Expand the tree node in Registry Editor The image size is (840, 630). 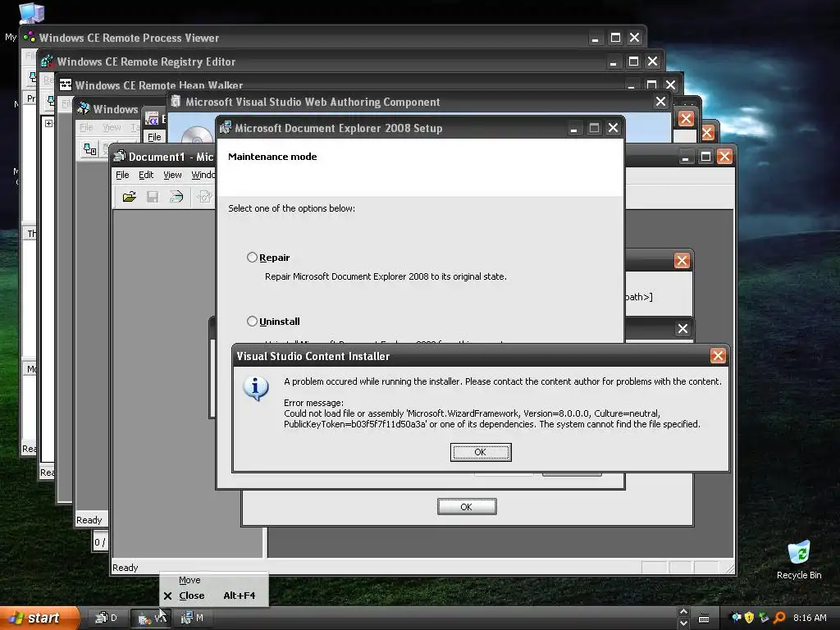pos(48,123)
